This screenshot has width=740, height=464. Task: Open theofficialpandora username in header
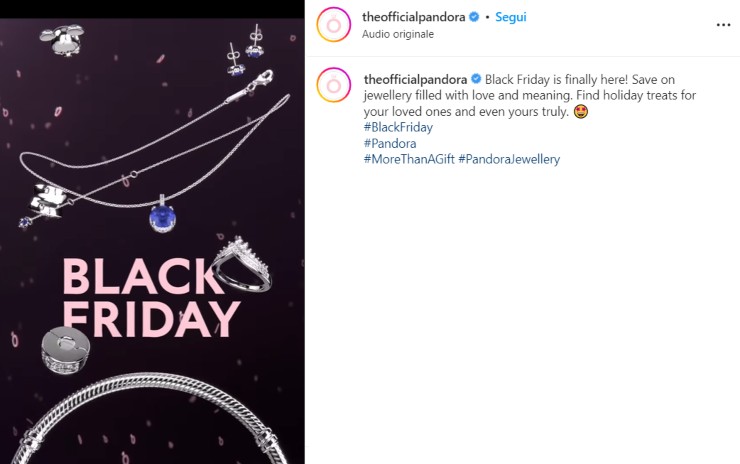click(413, 17)
